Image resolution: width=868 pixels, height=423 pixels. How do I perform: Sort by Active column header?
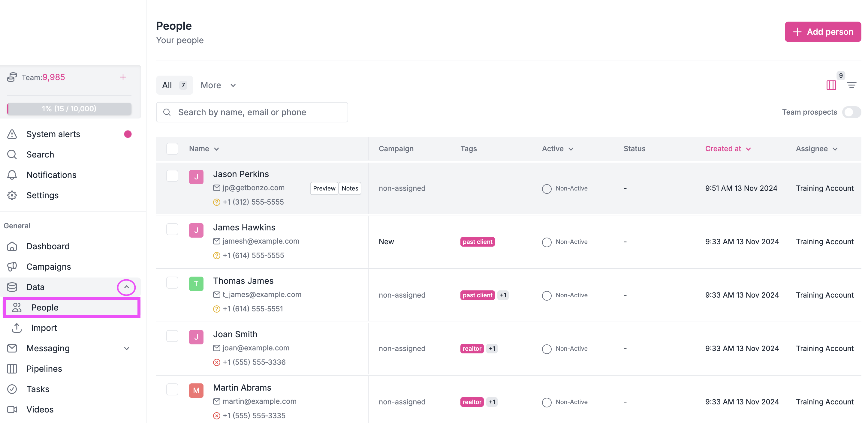click(557, 149)
